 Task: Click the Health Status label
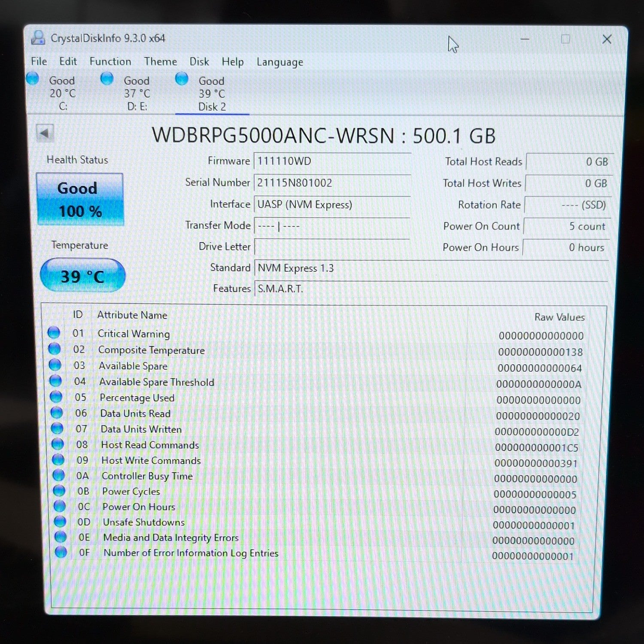click(x=77, y=160)
